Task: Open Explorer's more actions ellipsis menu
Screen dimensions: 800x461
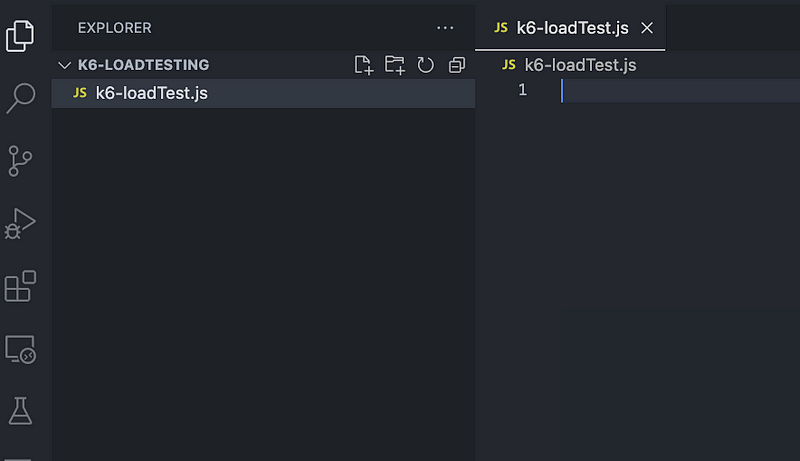Action: (445, 28)
